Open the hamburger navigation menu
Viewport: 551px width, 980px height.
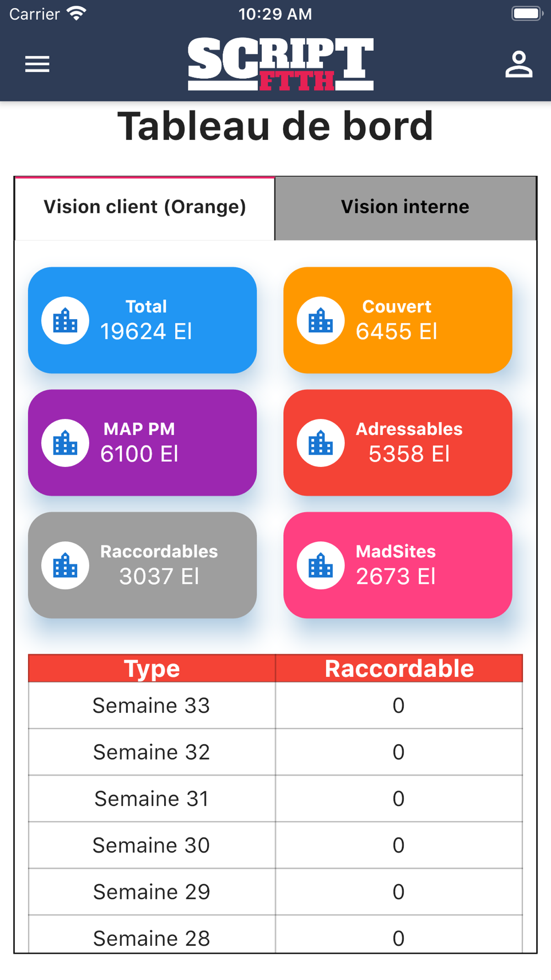click(37, 64)
